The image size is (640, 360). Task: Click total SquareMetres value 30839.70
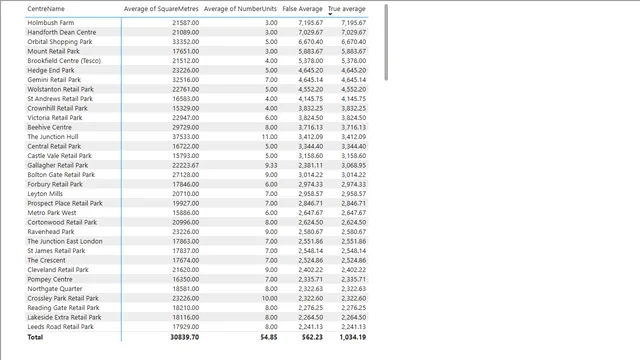coord(184,337)
